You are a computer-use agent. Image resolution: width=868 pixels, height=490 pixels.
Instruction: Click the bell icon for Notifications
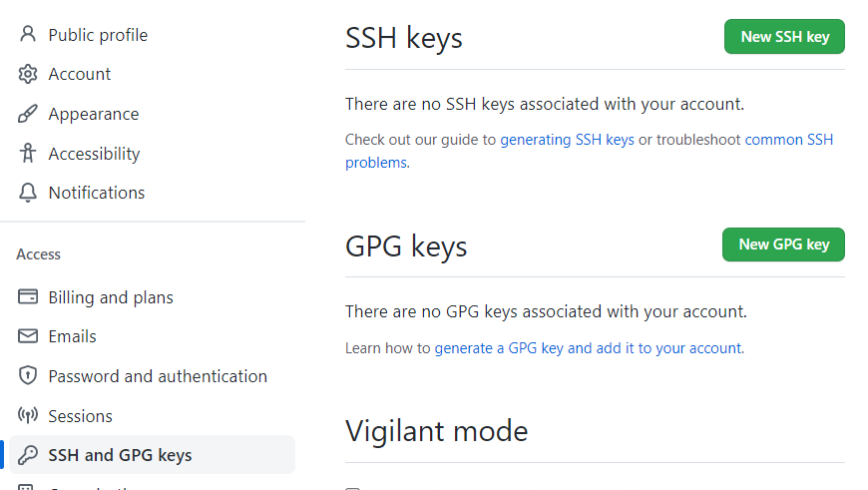(x=28, y=193)
